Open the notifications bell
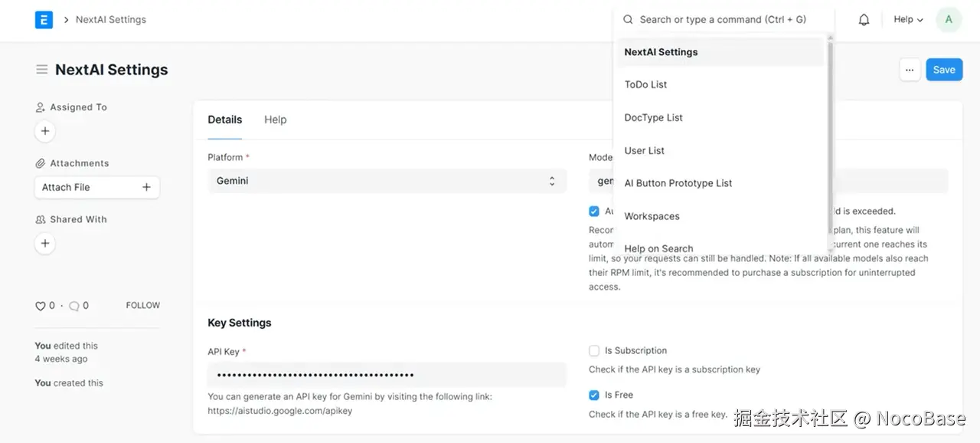980x443 pixels. (x=864, y=20)
